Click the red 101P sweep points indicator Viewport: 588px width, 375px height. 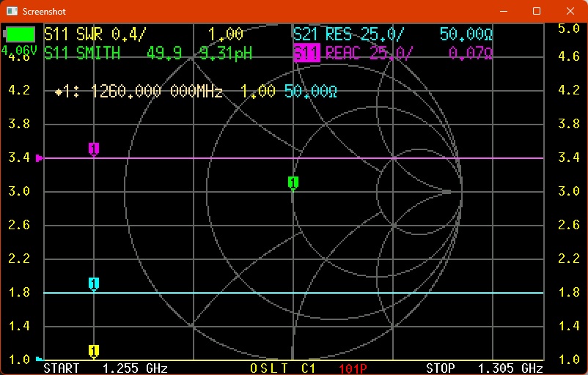(353, 368)
